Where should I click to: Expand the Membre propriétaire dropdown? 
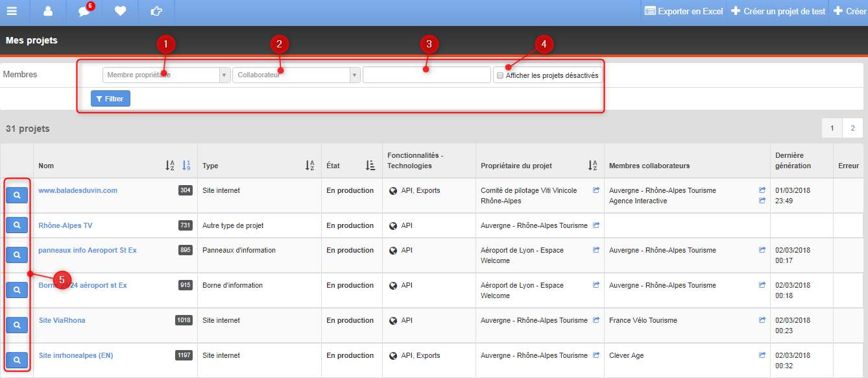coord(167,75)
